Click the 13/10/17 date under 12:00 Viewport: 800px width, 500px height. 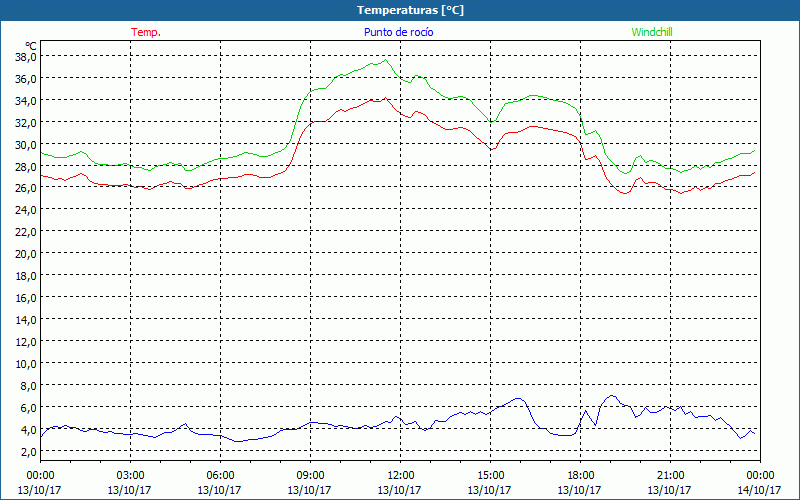tap(399, 490)
